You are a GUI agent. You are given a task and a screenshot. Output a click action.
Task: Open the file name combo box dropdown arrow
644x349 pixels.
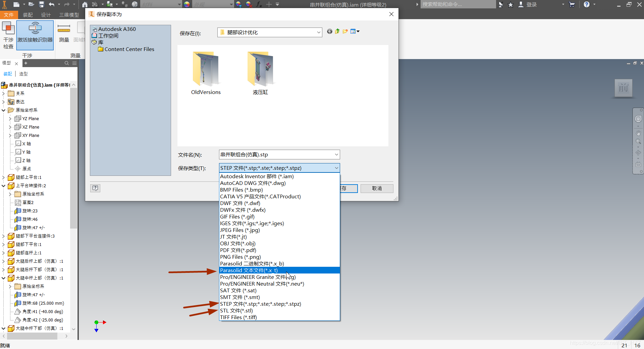336,154
